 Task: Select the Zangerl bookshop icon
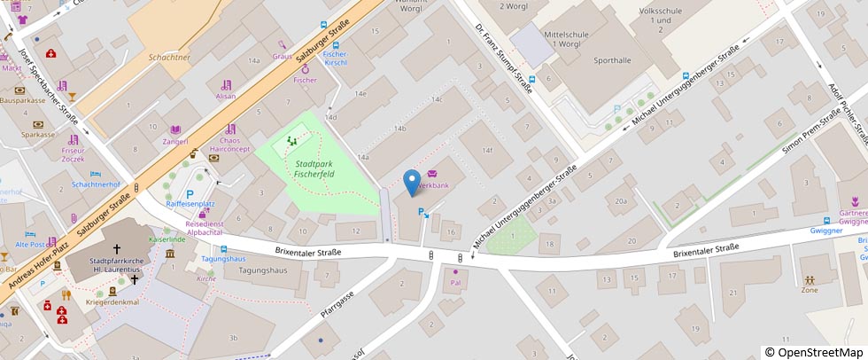click(175, 129)
